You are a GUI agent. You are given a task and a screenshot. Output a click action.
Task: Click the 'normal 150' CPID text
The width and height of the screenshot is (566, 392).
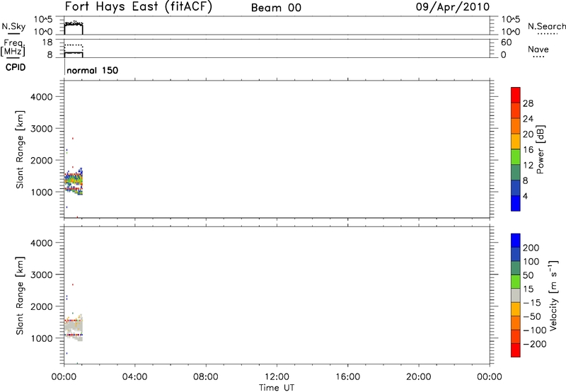(93, 70)
